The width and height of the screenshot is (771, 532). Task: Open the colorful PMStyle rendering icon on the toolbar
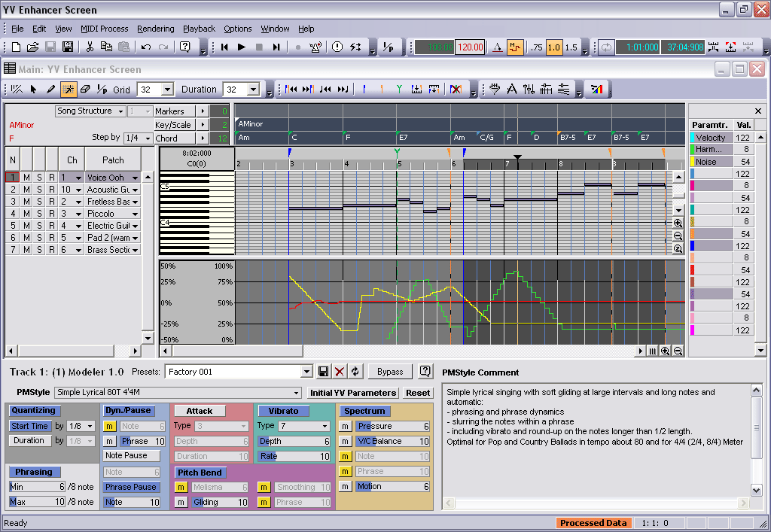tap(598, 89)
